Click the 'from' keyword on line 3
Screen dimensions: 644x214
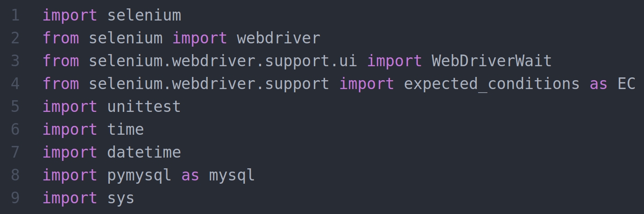61,61
